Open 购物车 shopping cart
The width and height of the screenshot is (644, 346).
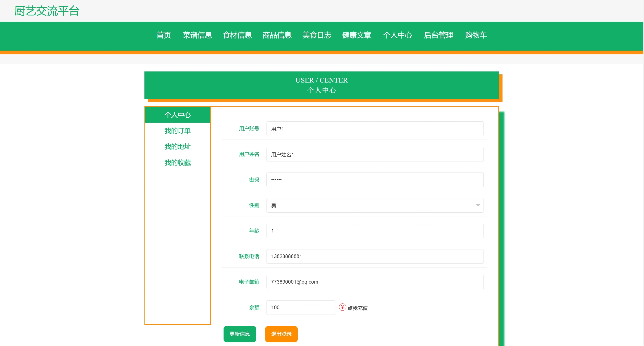pos(476,35)
